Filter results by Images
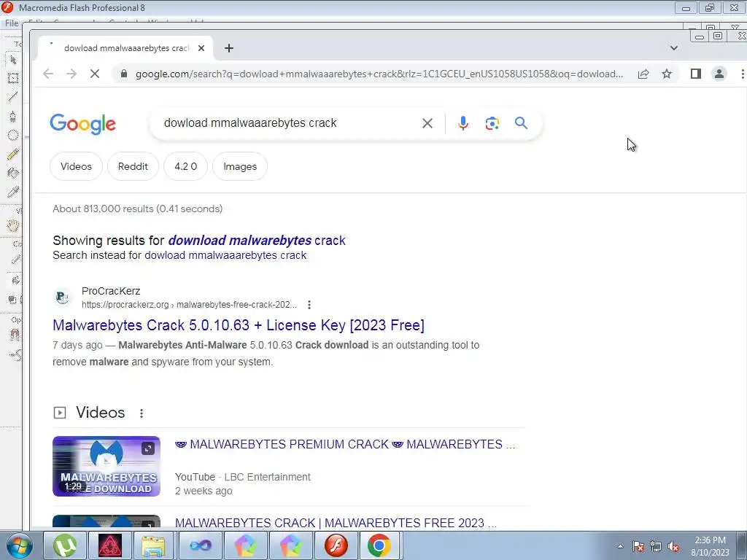Viewport: 747px width, 560px height. click(240, 167)
